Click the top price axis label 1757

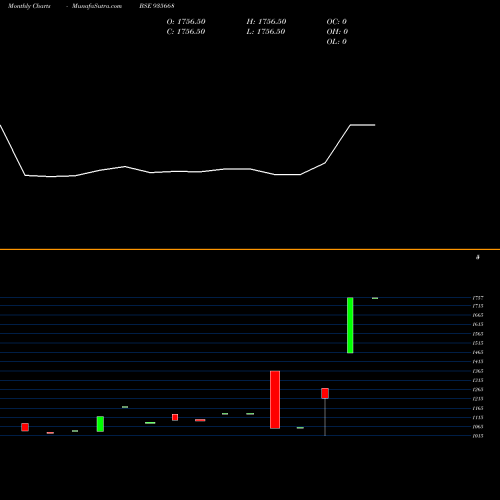click(x=478, y=298)
